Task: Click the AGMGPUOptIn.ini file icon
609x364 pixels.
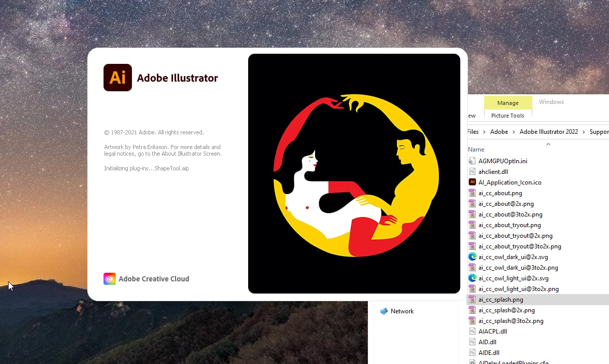Action: tap(472, 161)
